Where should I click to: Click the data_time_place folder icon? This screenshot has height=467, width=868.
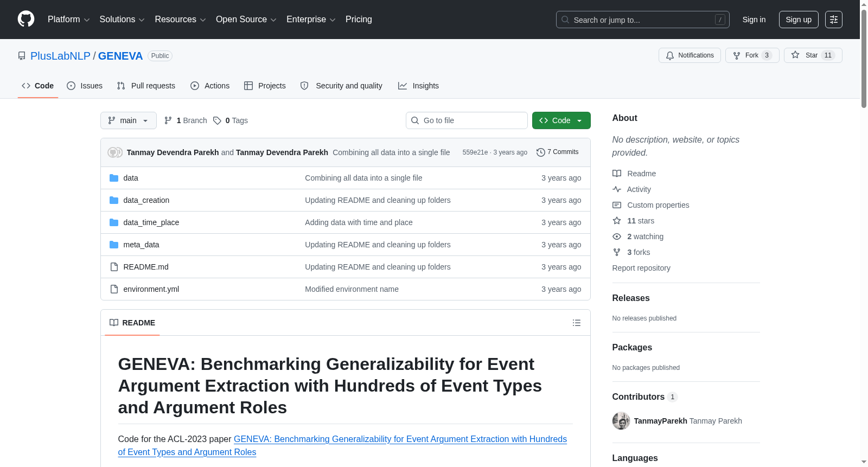[x=114, y=222]
